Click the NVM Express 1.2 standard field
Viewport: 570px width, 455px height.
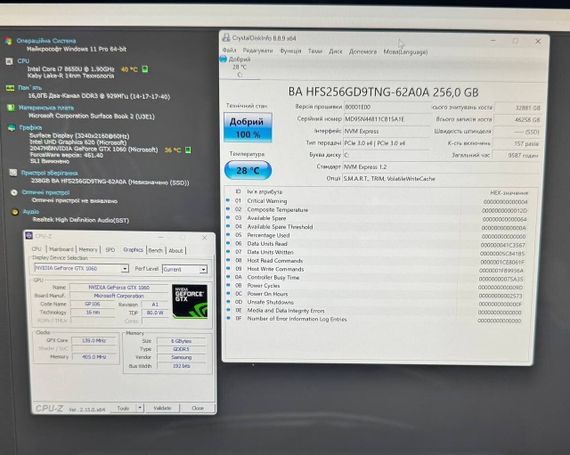[x=441, y=167]
